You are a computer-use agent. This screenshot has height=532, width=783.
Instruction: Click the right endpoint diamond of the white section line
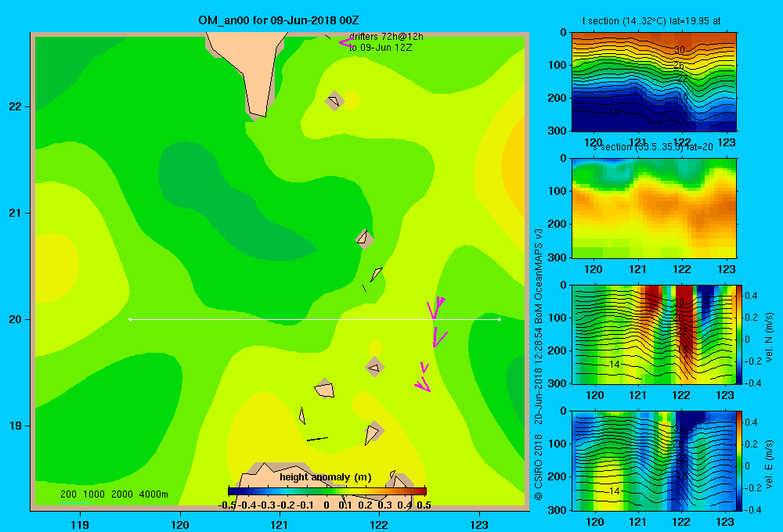[500, 319]
